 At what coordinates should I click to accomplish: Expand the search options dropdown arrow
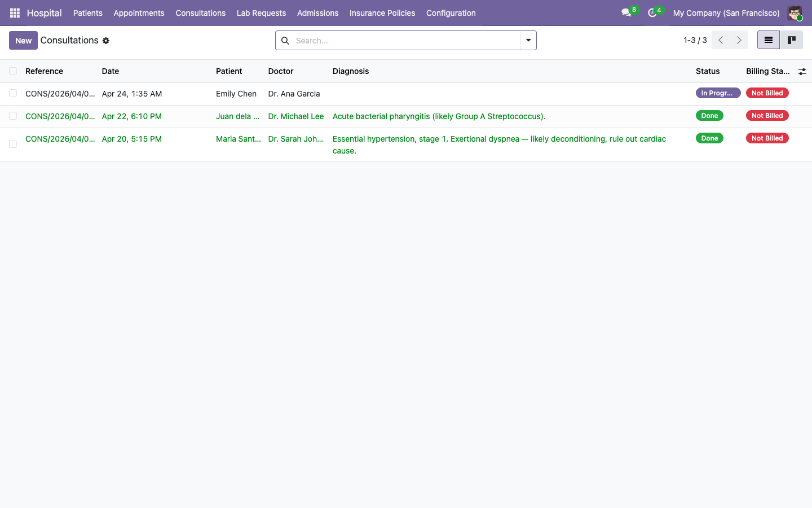point(528,41)
